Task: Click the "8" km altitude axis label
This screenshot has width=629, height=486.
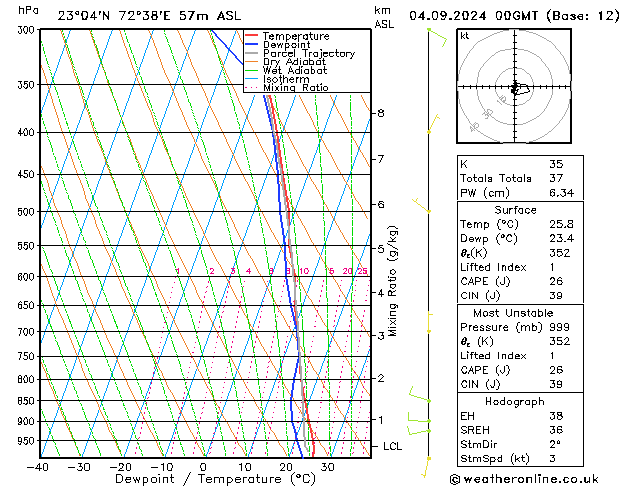Action: coord(381,113)
